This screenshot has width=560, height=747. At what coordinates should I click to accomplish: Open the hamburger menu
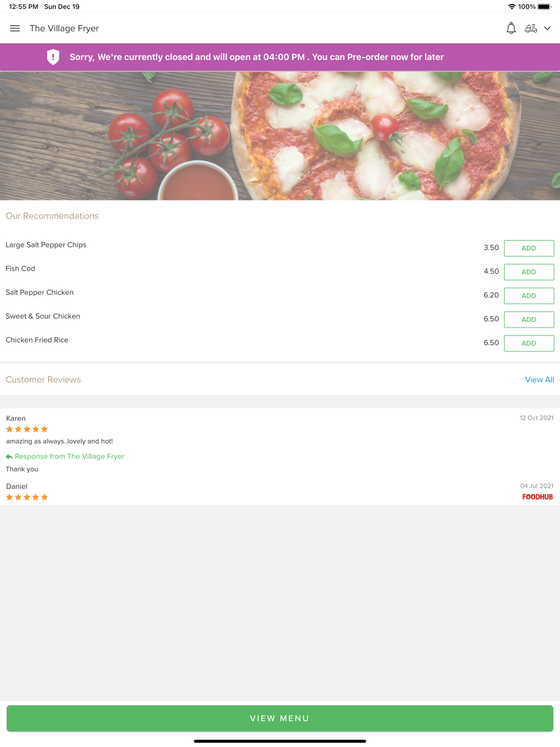point(15,29)
